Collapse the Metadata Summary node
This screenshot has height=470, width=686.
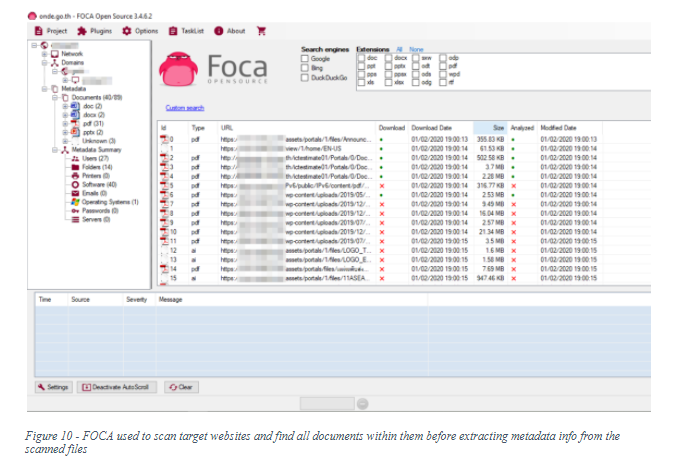55,150
